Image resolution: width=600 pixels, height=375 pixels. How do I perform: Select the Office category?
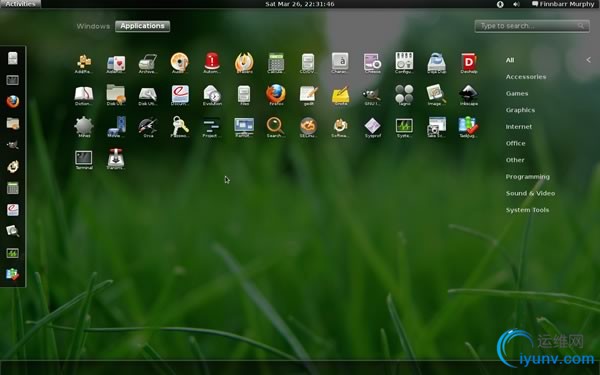(x=515, y=143)
